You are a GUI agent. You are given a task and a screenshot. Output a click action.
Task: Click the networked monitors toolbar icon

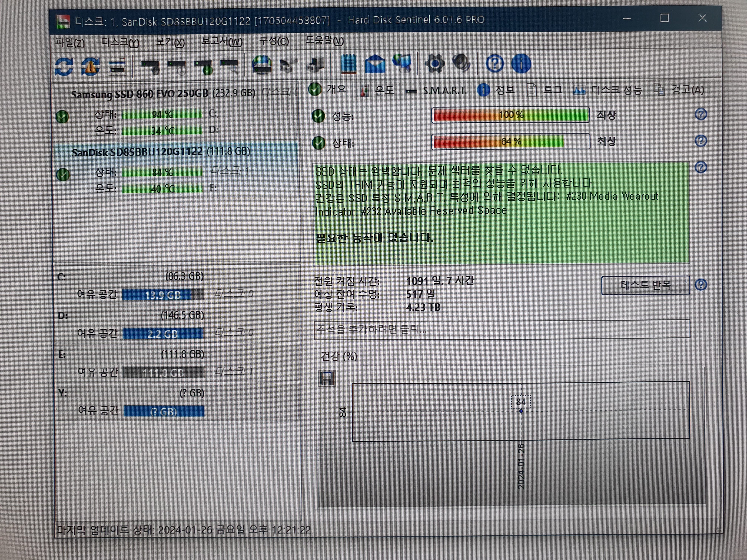click(402, 64)
